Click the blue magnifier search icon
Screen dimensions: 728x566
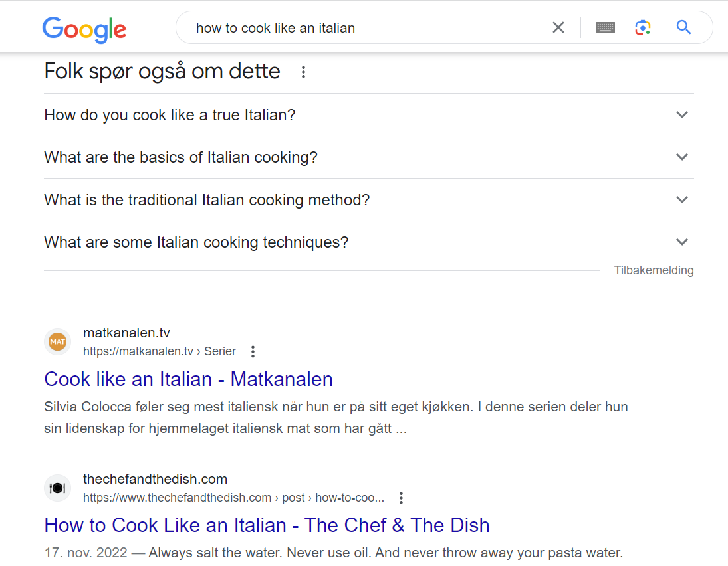pos(683,27)
